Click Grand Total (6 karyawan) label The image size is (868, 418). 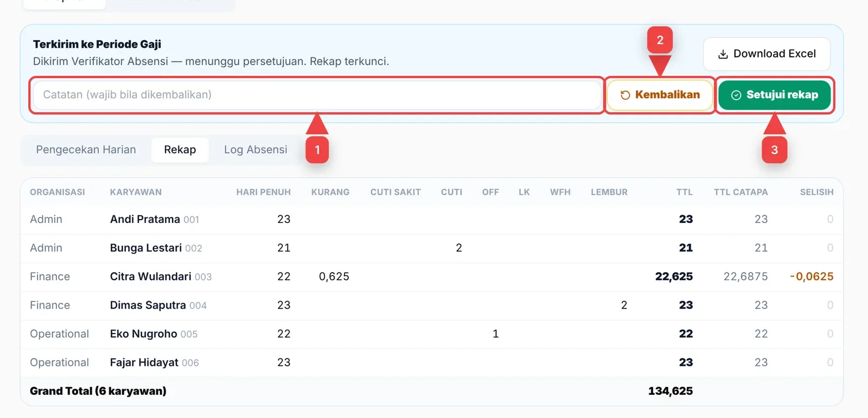[x=98, y=391]
